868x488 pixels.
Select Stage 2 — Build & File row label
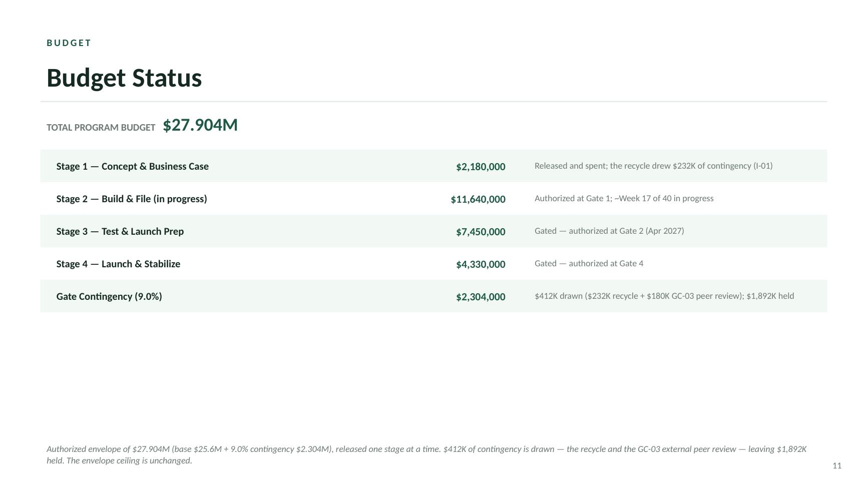(x=132, y=199)
